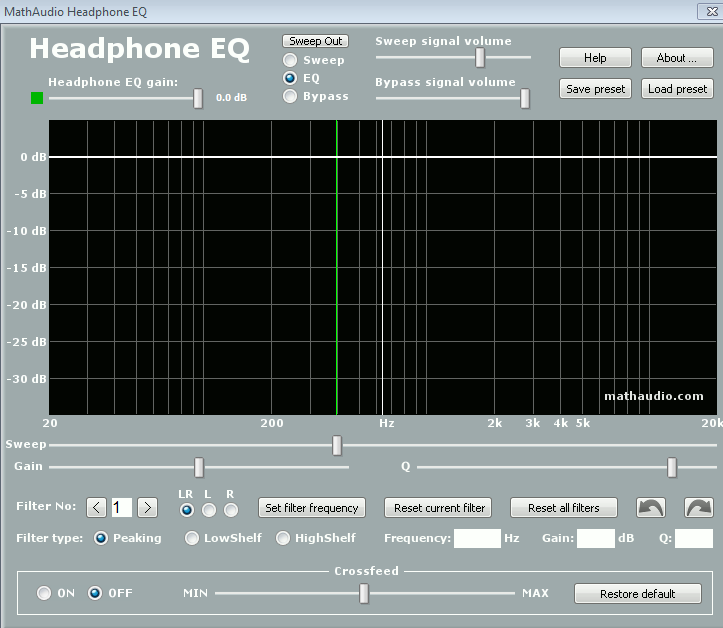Select LR channel radio button
The image size is (723, 628).
point(187,510)
